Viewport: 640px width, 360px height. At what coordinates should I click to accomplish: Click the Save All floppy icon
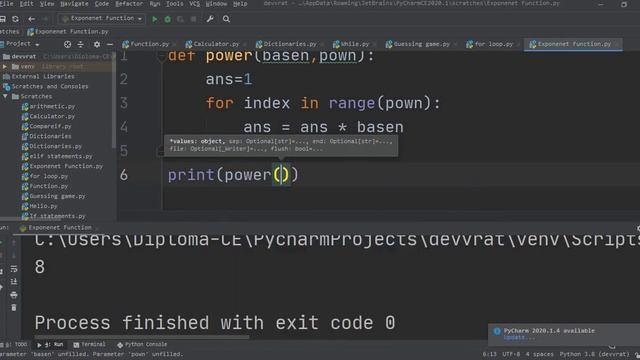(x=2, y=19)
